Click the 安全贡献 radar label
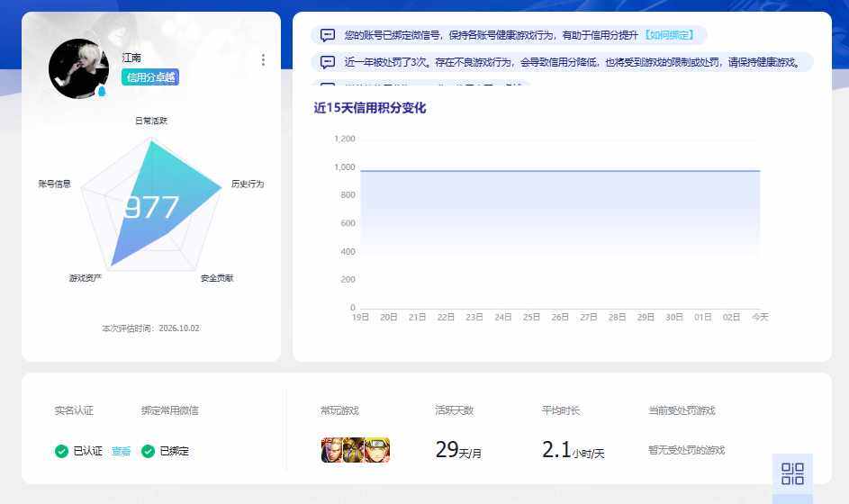This screenshot has width=849, height=504. 217,278
